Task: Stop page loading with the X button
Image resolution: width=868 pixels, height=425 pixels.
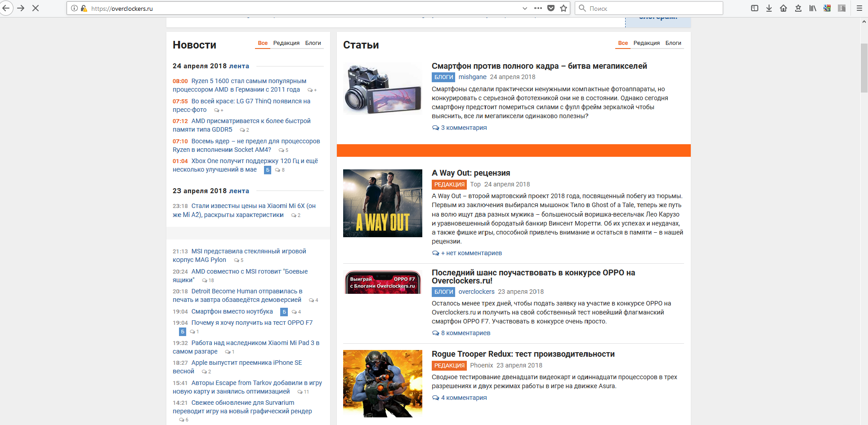Action: click(x=36, y=8)
